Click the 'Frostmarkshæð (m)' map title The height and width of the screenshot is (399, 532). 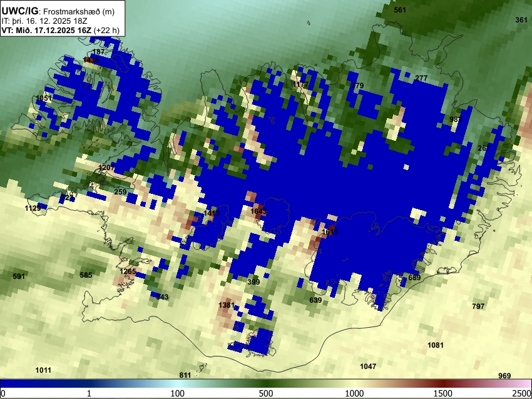coord(79,11)
